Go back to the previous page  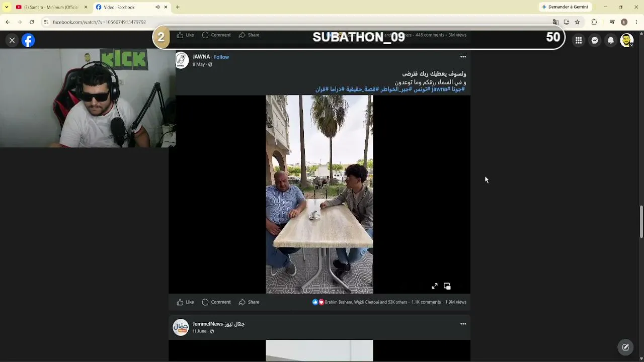[x=8, y=22]
